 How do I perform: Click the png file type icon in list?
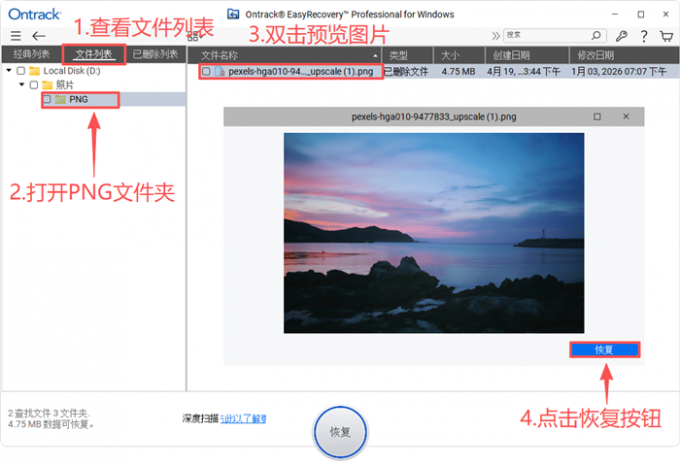[220, 72]
